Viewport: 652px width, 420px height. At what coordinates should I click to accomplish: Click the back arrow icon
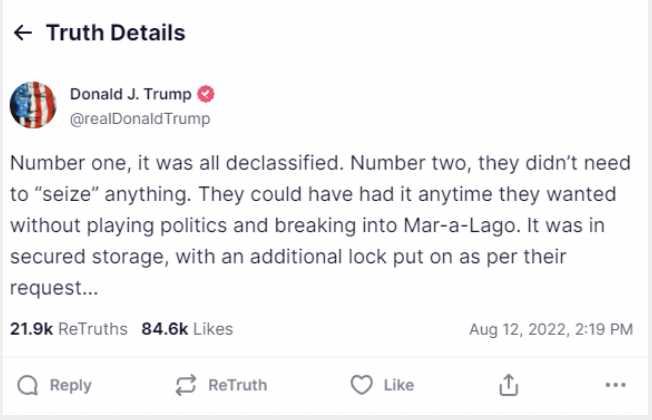(22, 33)
